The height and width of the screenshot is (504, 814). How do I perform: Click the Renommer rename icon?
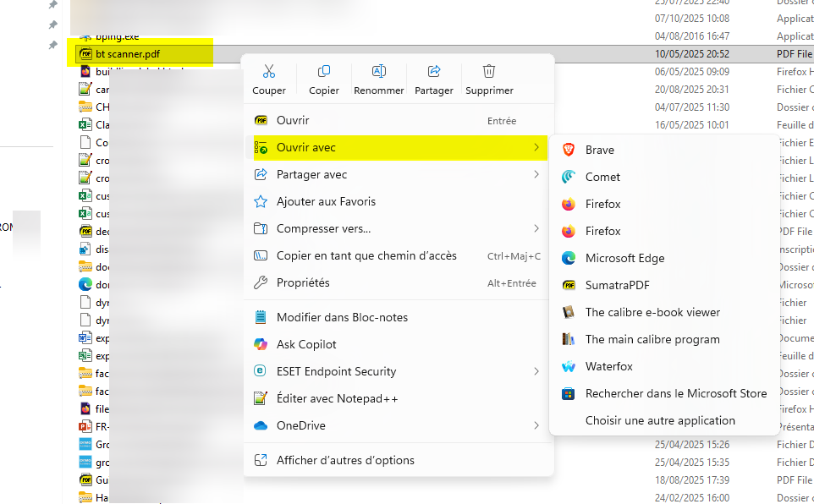pos(378,72)
